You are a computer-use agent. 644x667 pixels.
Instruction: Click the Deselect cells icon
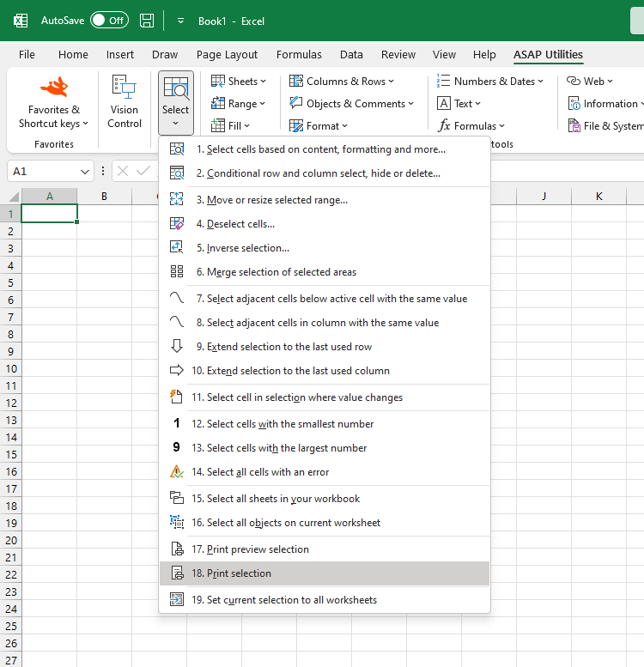pos(177,223)
